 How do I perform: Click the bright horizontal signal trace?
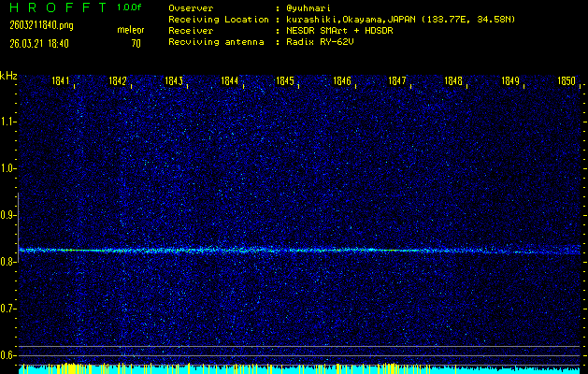point(299,251)
